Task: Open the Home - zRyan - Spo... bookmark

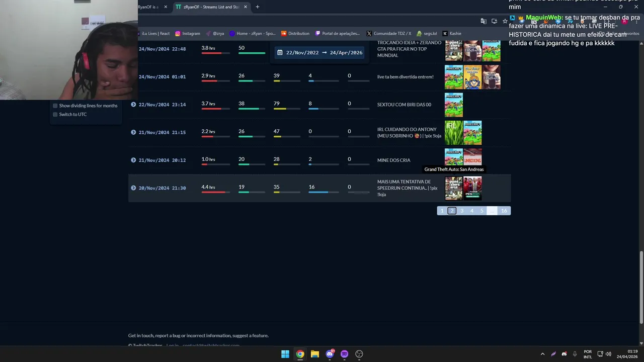Action: tap(252, 34)
